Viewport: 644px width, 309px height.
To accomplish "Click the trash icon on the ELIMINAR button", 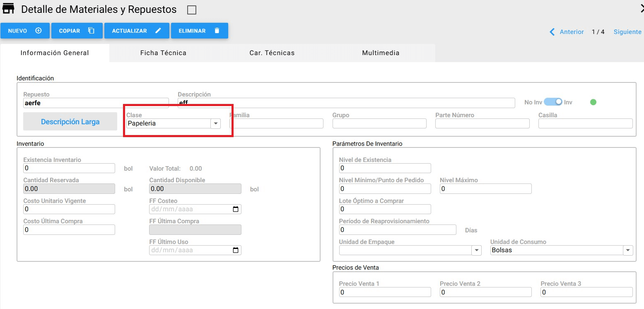I will [x=217, y=31].
